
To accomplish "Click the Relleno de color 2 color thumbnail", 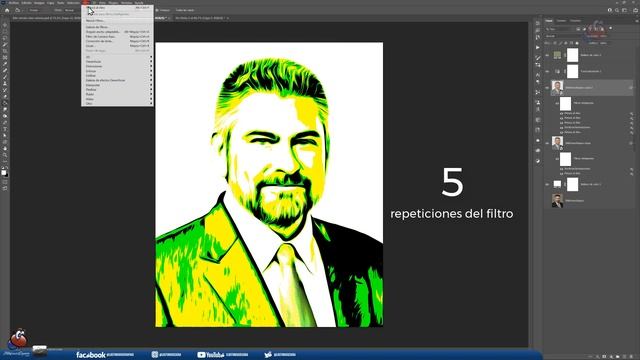I will coord(557,55).
